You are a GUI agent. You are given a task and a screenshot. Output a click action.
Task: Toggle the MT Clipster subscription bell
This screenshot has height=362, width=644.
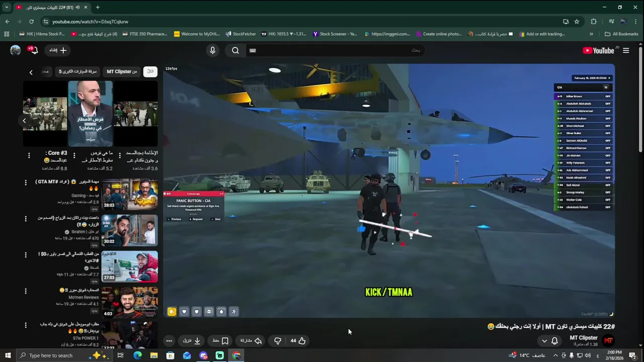[x=549, y=341]
